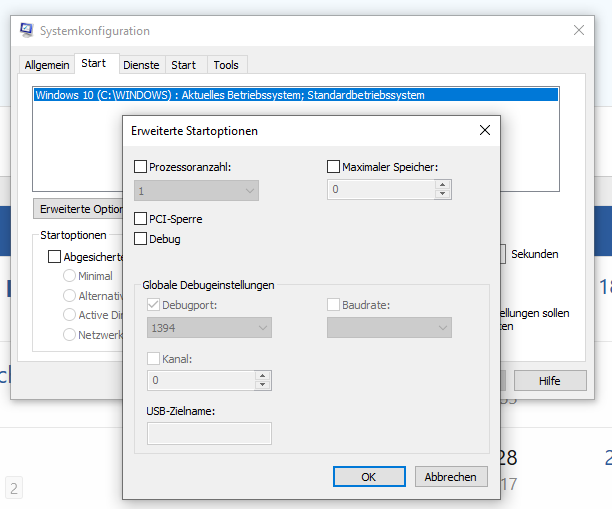Confirm with the OK button
This screenshot has width=612, height=509.
click(369, 477)
